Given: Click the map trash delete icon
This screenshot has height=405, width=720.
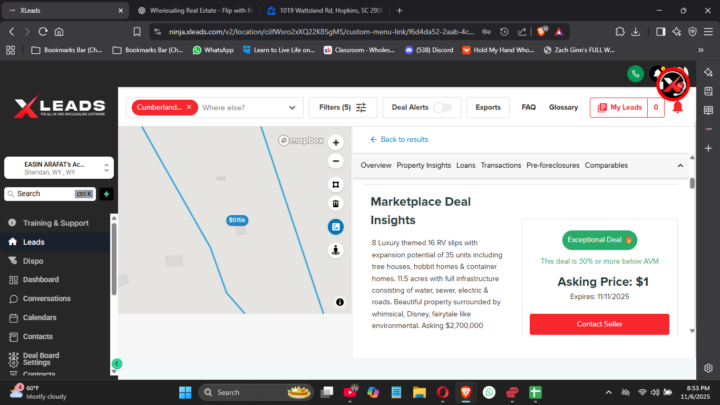Looking at the screenshot, I should [x=336, y=203].
